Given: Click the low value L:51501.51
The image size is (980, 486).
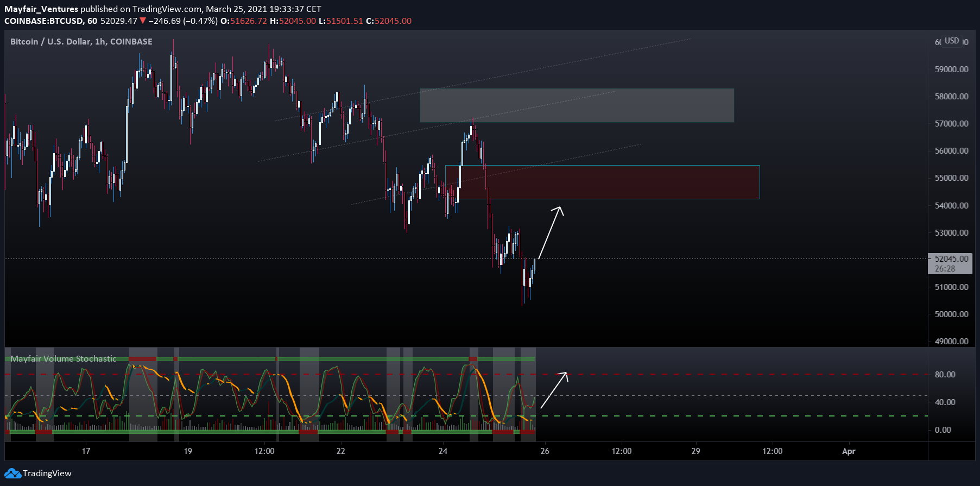Looking at the screenshot, I should pyautogui.click(x=341, y=21).
